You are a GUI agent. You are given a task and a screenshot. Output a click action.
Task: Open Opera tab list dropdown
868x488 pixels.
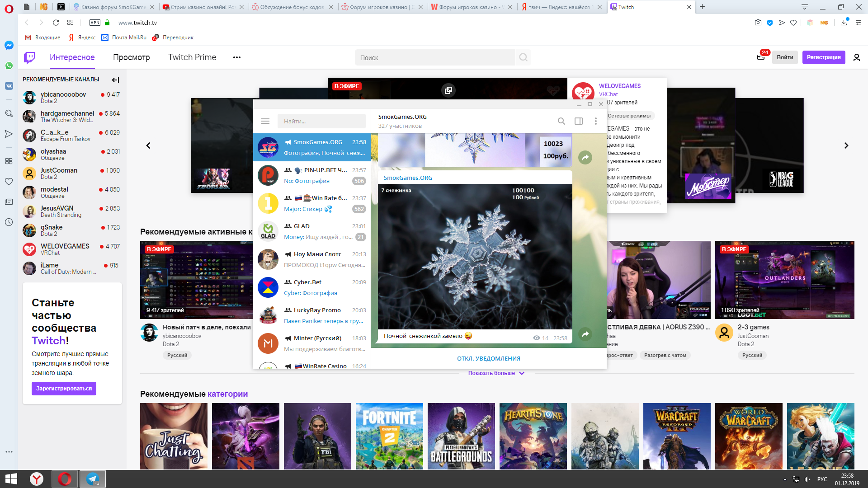804,7
